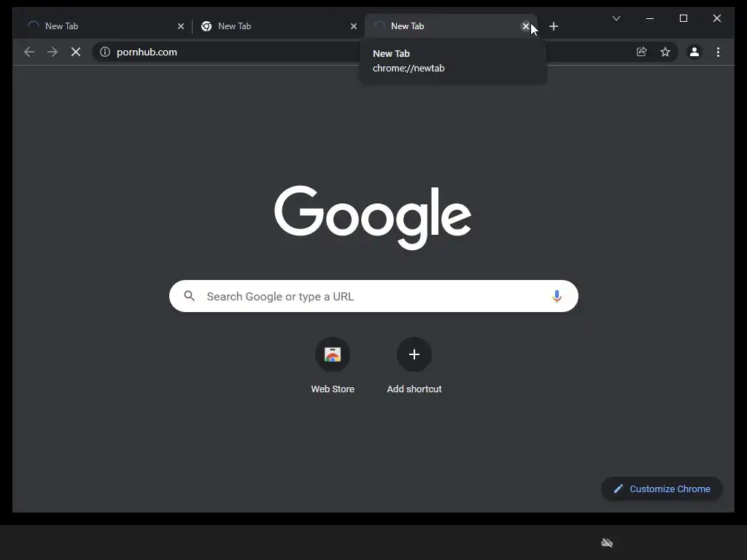747x560 pixels.
Task: Open Customize Chrome
Action: 662,489
